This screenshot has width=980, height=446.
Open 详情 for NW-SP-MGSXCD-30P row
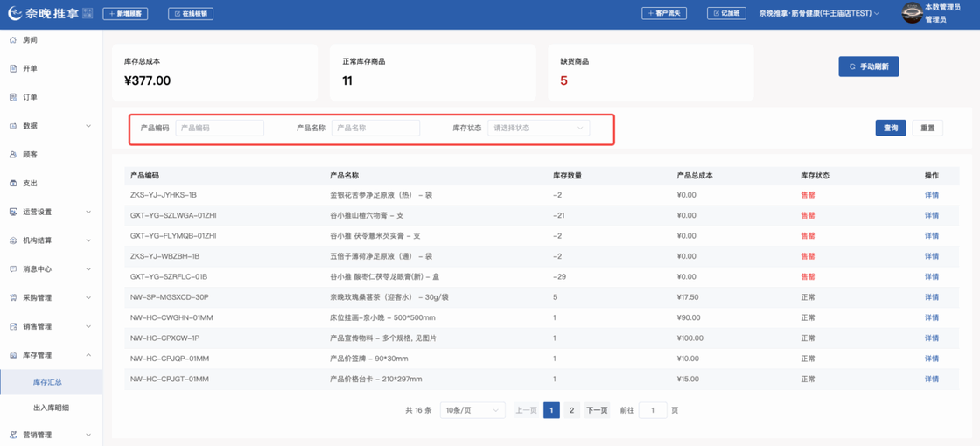coord(932,297)
